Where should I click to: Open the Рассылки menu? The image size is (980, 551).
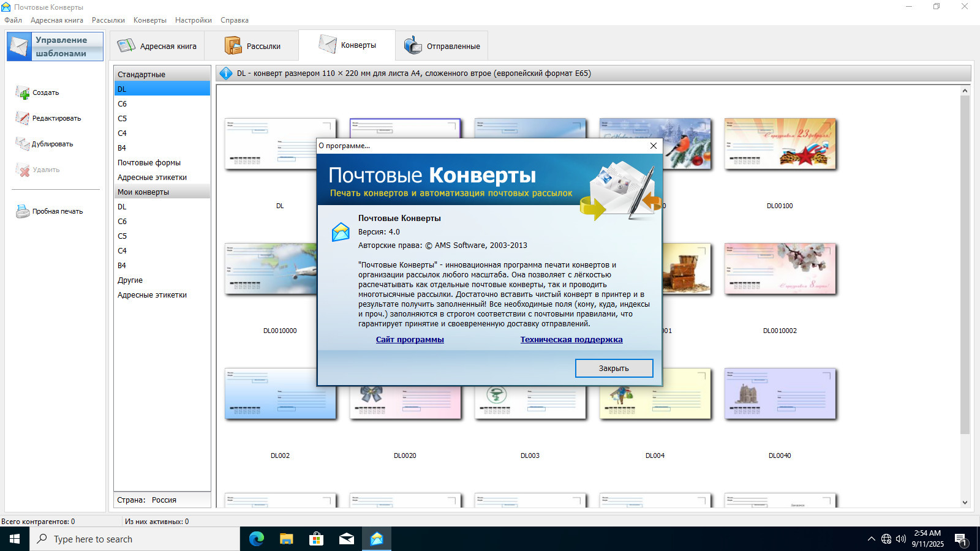(x=108, y=20)
